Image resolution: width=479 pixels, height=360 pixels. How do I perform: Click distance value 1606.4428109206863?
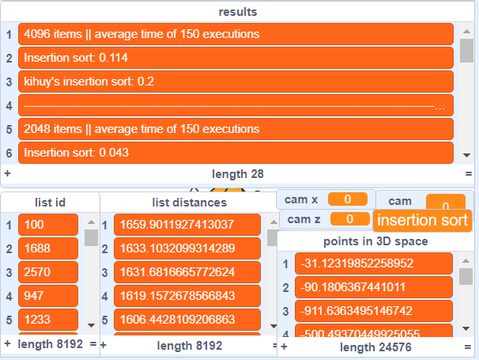click(187, 320)
